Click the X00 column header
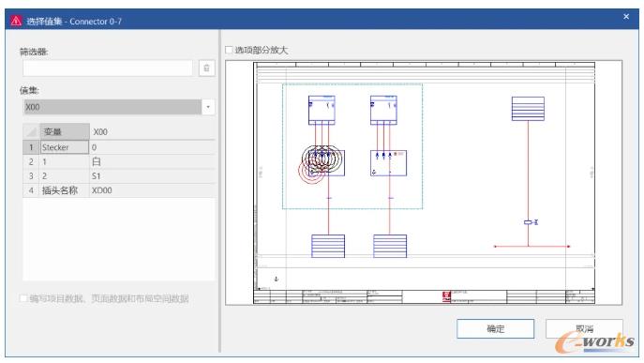Screen dimensions: 644x363 coord(152,131)
